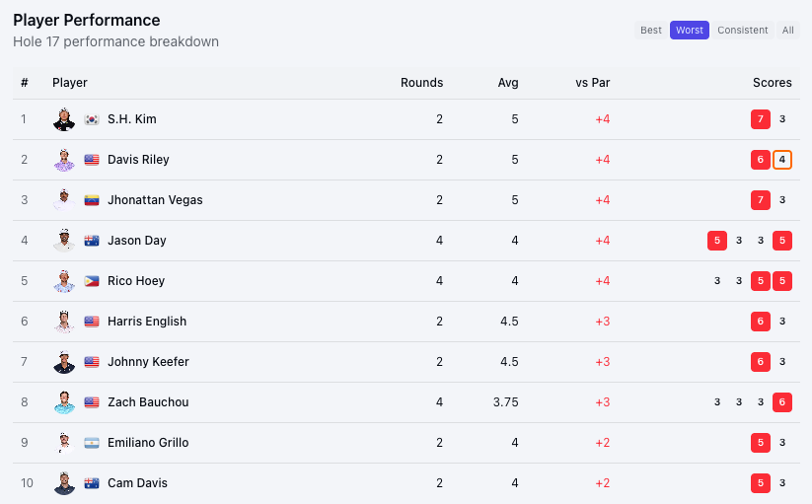Show All players filter
This screenshot has height=504, width=812.
tap(788, 31)
